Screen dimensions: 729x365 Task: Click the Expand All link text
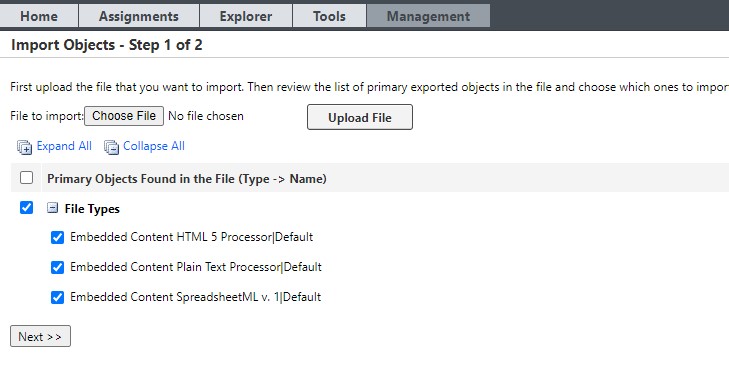[x=64, y=146]
